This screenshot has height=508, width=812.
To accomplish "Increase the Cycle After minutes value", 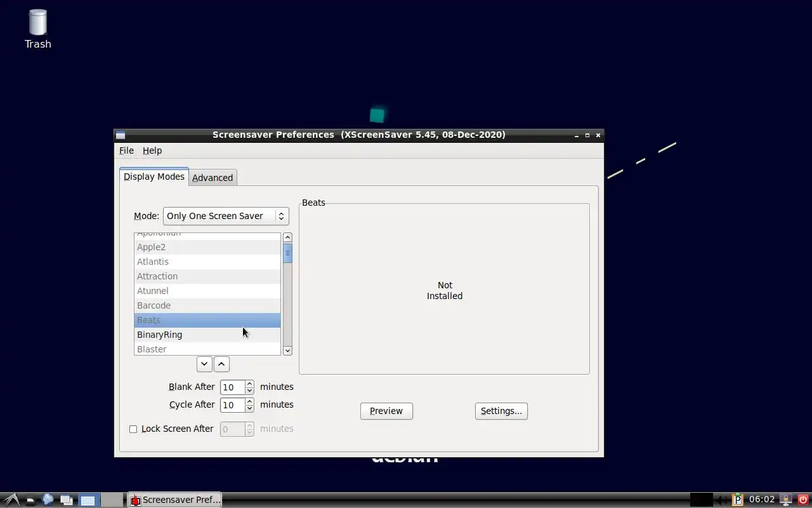I will (x=249, y=401).
